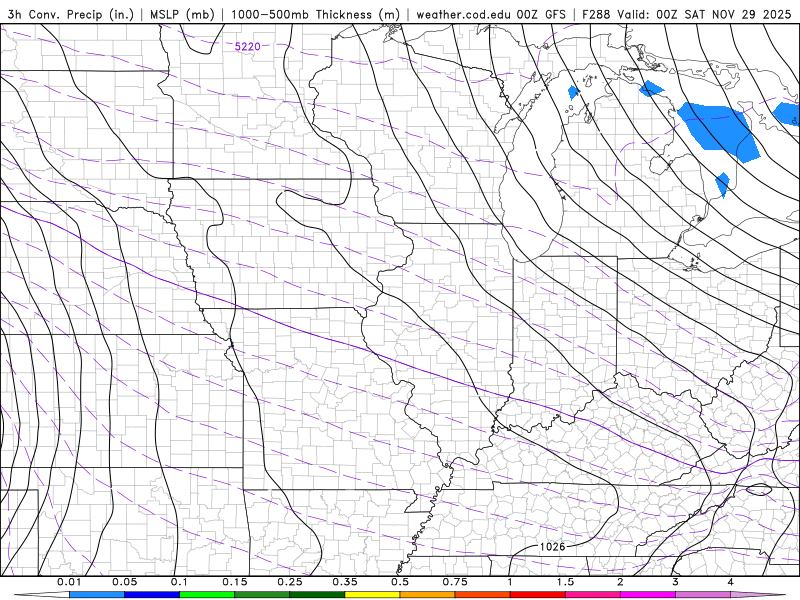This screenshot has width=800, height=600.
Task: Click the "3h Conv. Precip (in.)" title text
Action: (x=70, y=14)
